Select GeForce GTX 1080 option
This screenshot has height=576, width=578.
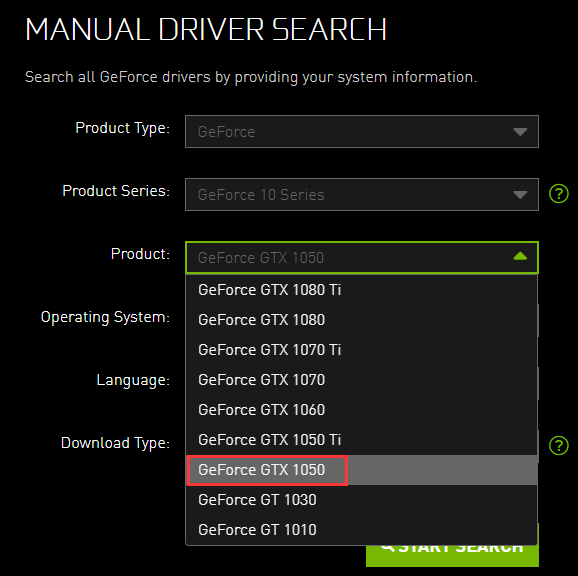[362, 320]
